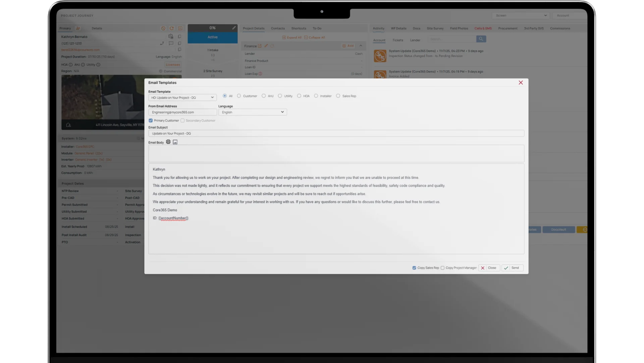Toggle the Commercial switch
The image size is (644, 363).
(x=161, y=71)
